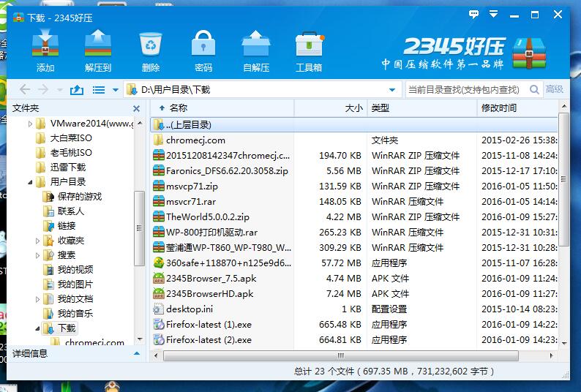
Task: Select 保存的游戏 in the folder tree
Action: tap(79, 197)
